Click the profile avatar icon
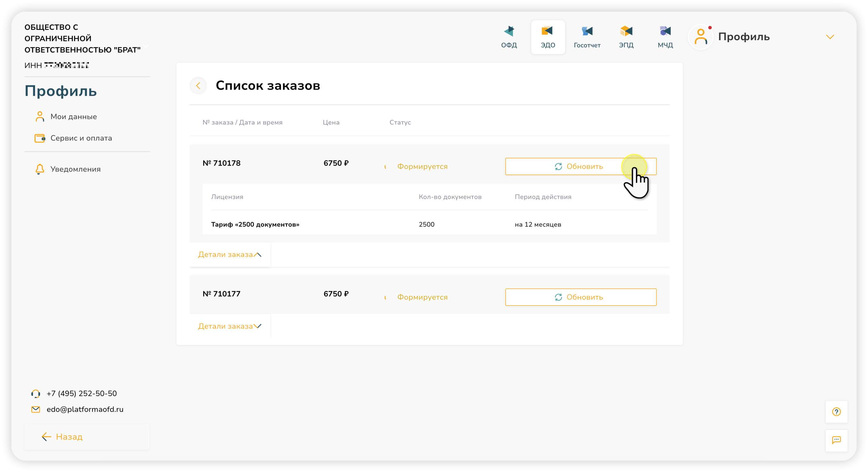This screenshot has height=472, width=868. point(701,37)
